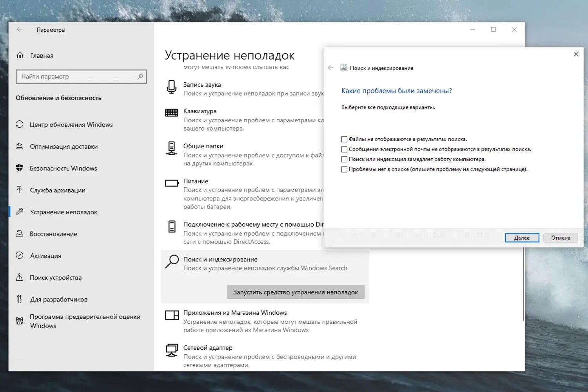Click the Найти параметр search field
Image resolution: width=588 pixels, height=392 pixels.
81,77
